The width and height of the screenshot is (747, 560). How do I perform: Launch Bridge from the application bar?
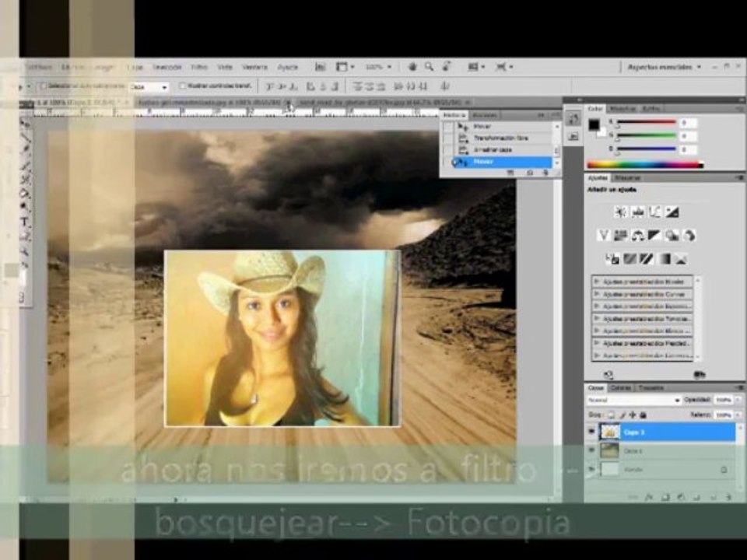[x=320, y=67]
